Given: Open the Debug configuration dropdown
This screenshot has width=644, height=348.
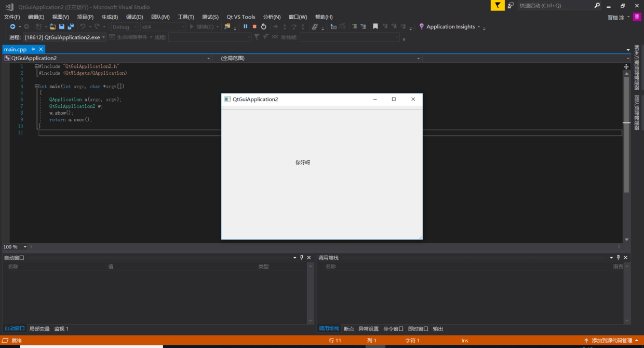Looking at the screenshot, I should coord(125,26).
